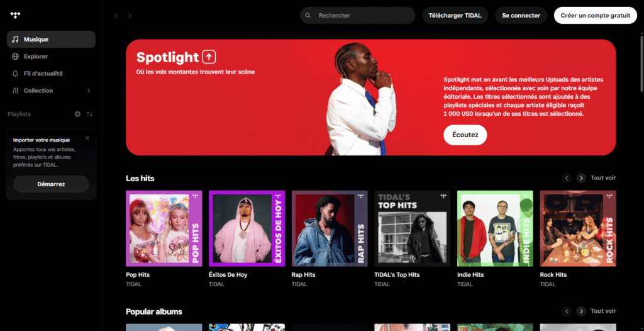Click the library icon beside Collection
This screenshot has height=331, width=644.
[x=15, y=91]
